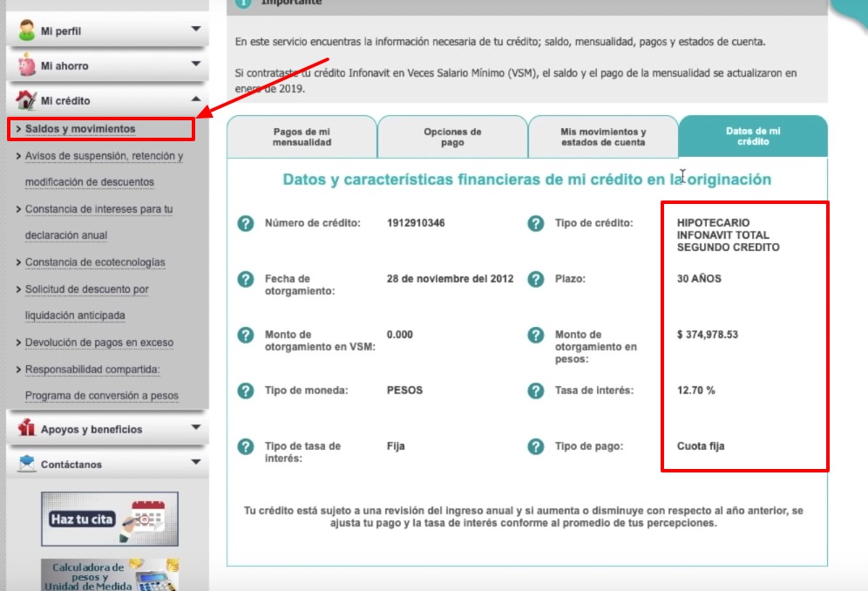Image resolution: width=868 pixels, height=591 pixels.
Task: Open help icon for Tasa de interés
Action: click(x=535, y=391)
